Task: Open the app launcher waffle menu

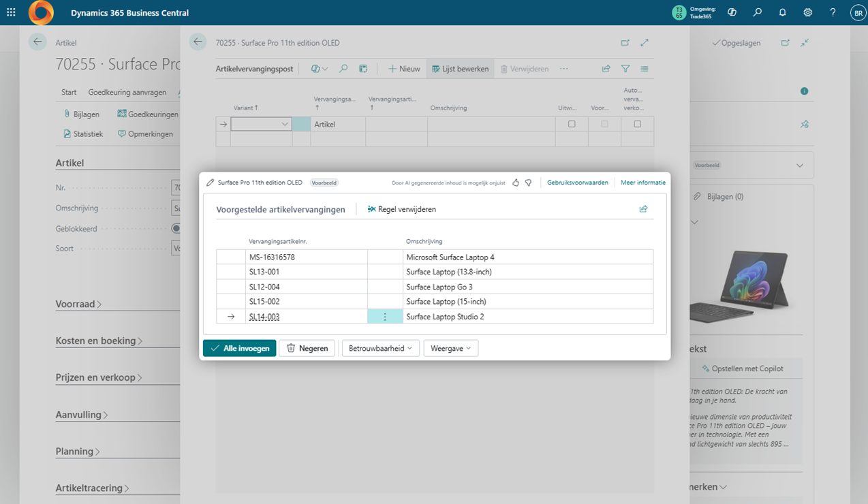Action: (11, 13)
